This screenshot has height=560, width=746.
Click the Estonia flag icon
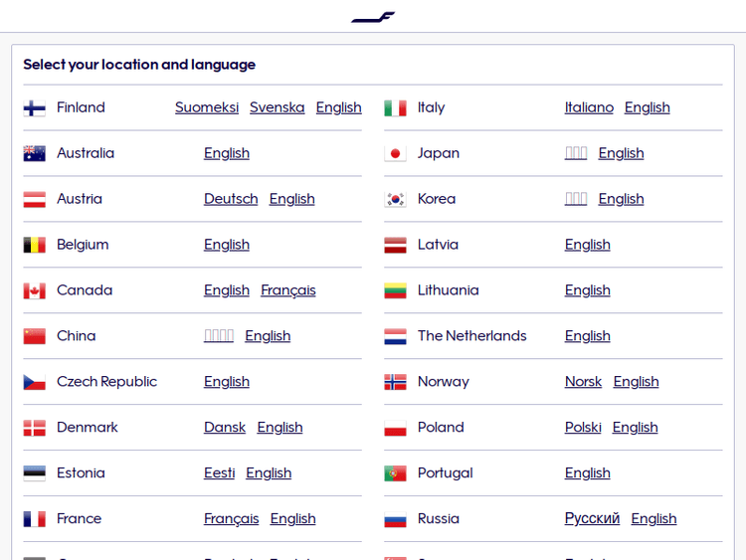pos(34,473)
